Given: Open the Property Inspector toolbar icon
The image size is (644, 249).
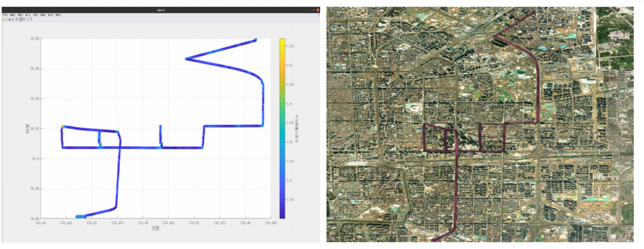Looking at the screenshot, I should [31, 19].
